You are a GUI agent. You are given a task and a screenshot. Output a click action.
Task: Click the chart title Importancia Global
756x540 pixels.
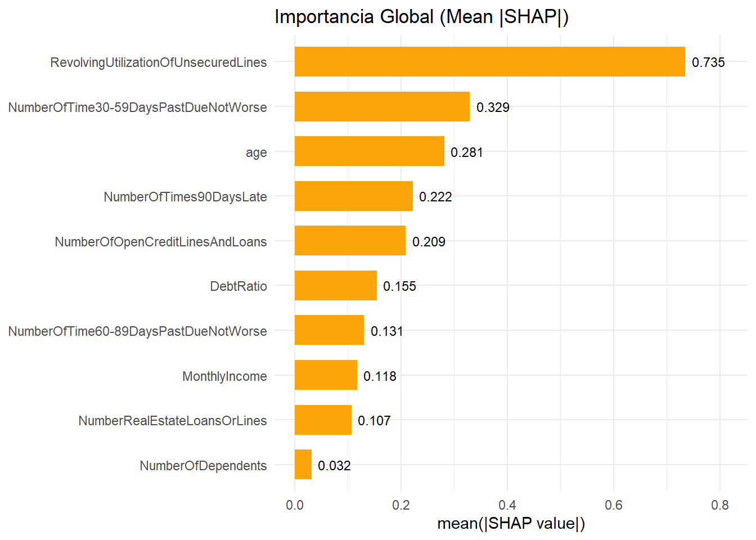pos(421,17)
